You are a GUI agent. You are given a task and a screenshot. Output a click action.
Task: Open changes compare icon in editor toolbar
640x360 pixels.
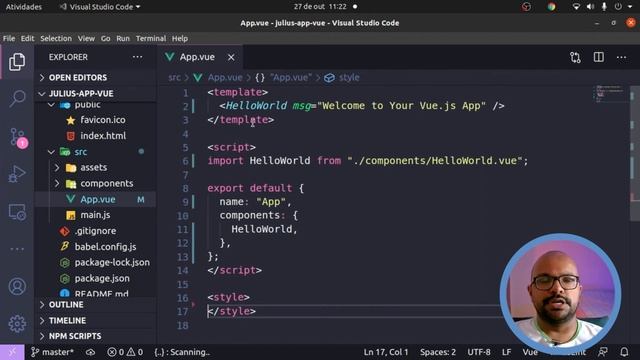(x=575, y=57)
